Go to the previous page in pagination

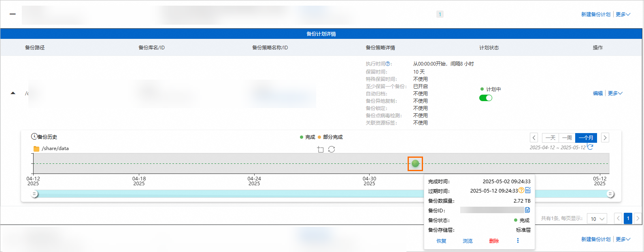point(618,218)
